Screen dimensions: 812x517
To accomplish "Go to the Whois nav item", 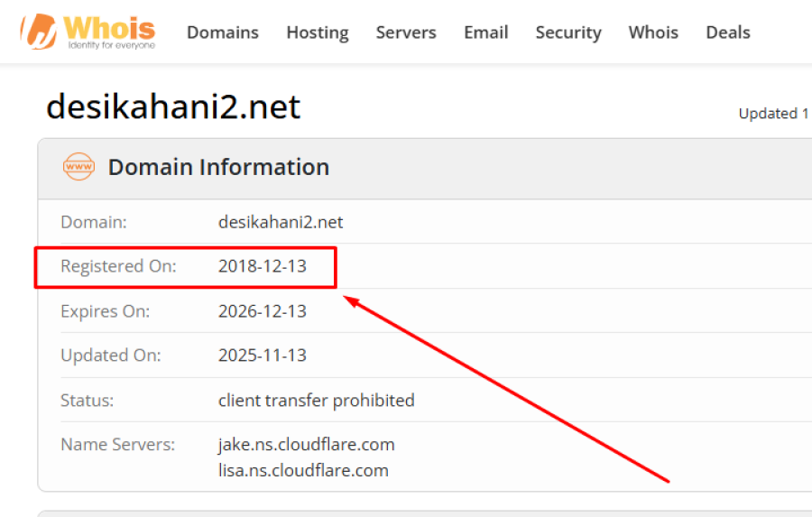I will click(x=653, y=32).
